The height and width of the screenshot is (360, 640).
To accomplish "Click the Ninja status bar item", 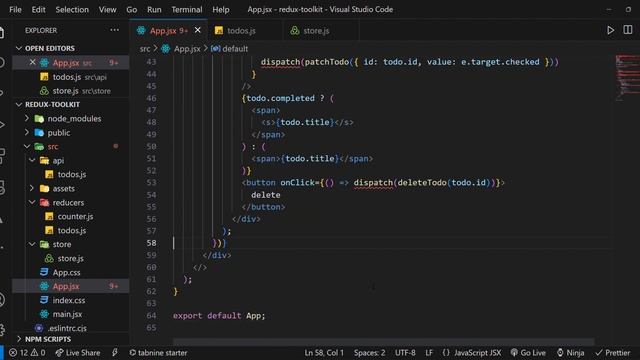I will [x=571, y=353].
